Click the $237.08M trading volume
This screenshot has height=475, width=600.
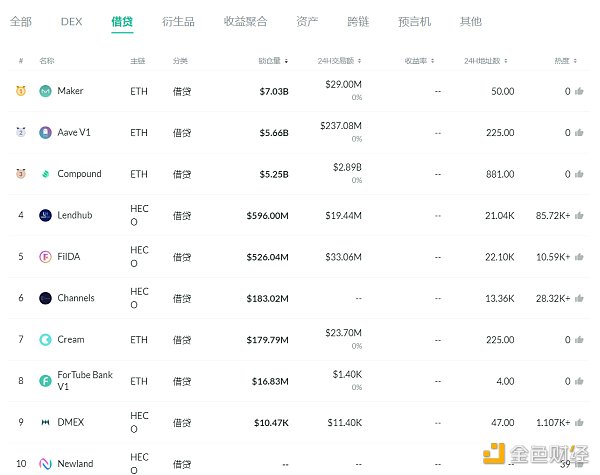(341, 126)
